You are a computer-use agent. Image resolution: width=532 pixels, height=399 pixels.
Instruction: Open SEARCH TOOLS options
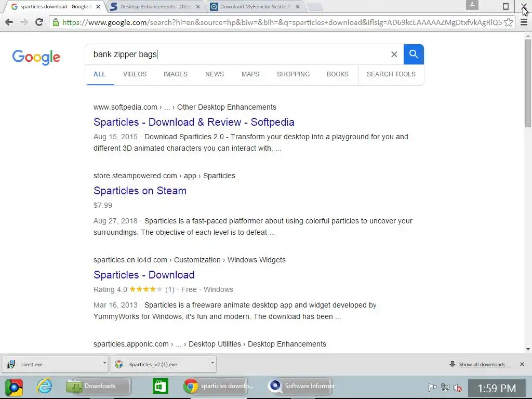click(391, 74)
